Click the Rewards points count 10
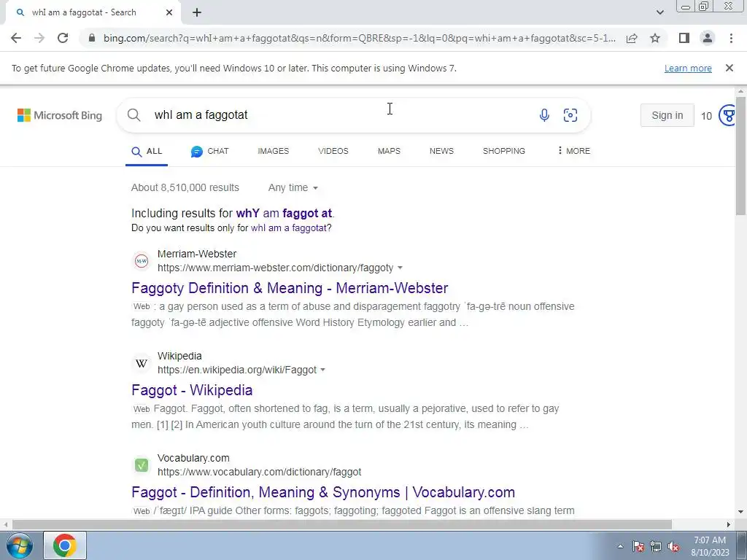 coord(706,116)
